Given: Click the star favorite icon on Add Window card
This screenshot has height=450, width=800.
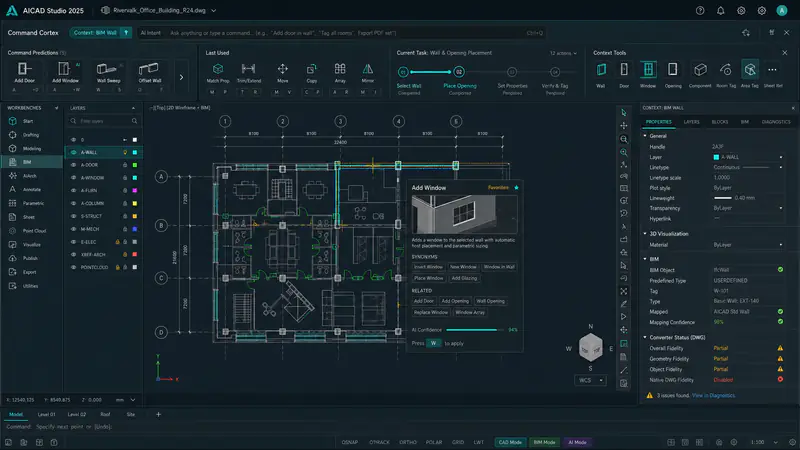Looking at the screenshot, I should pos(516,188).
